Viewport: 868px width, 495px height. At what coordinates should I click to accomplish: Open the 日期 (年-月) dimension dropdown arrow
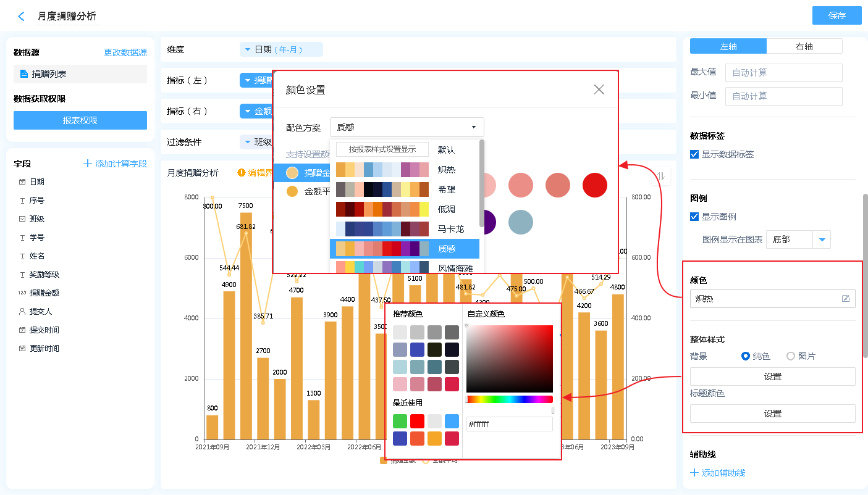coord(248,49)
